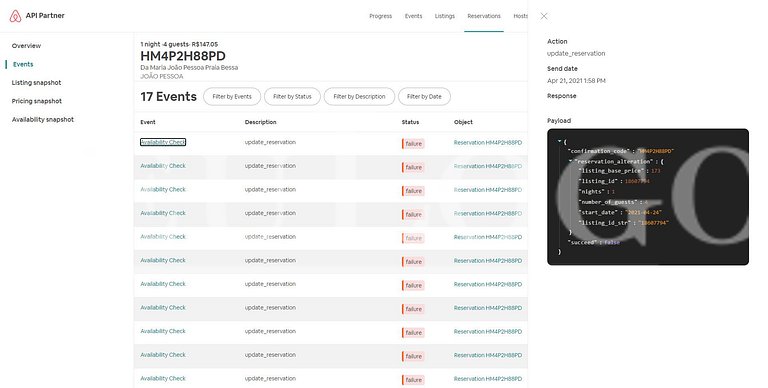Collapse the root JSON payload object

pos(559,141)
